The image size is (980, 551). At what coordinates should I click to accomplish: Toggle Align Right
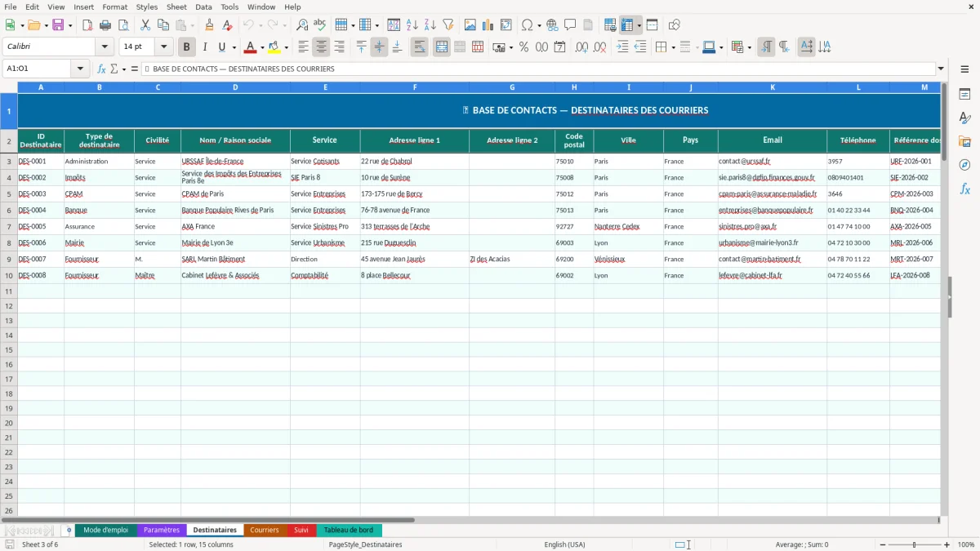tap(340, 47)
